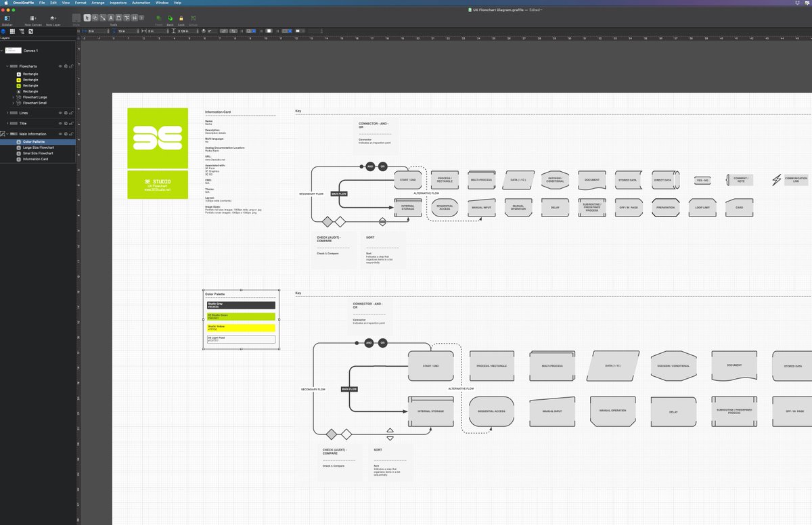Open the Automation menu
The width and height of the screenshot is (812, 525).
pos(141,3)
